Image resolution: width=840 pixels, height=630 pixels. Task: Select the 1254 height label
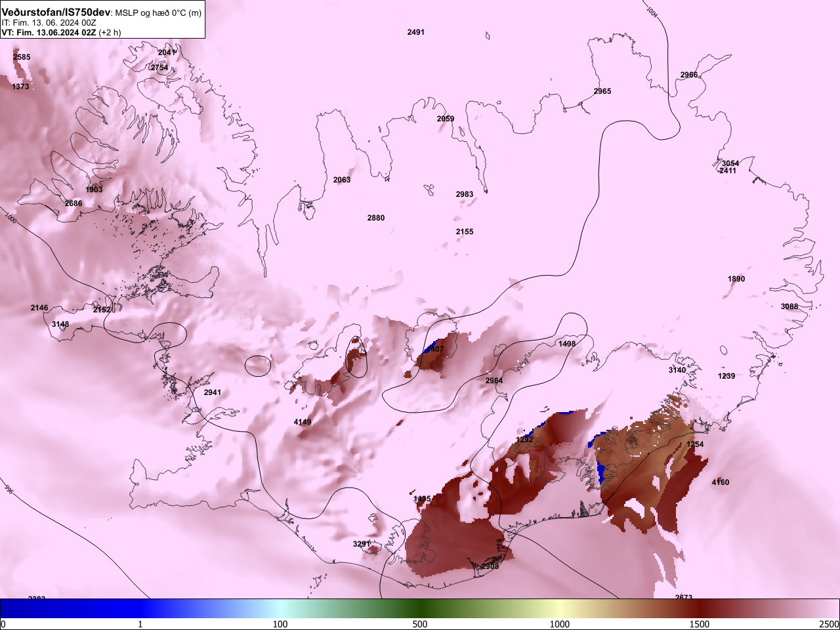pos(695,444)
